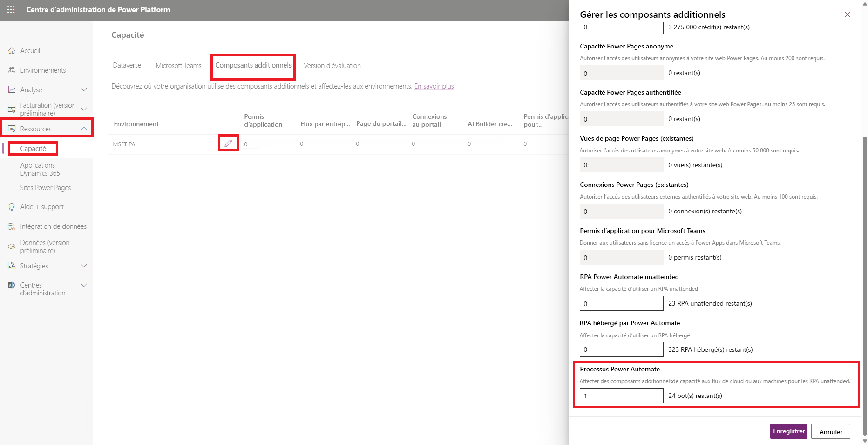Click the Flux par entrep... column header
The height and width of the screenshot is (445, 868).
325,124
